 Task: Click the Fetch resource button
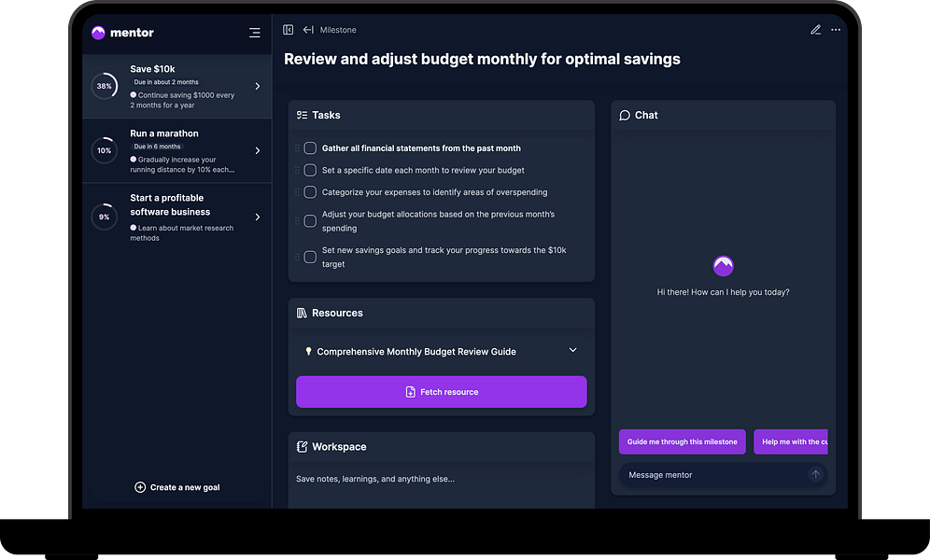tap(442, 392)
